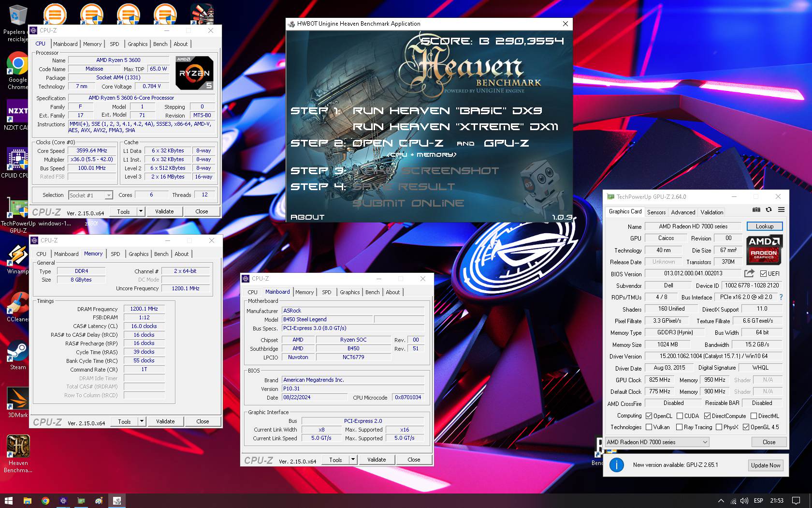Viewport: 812px width, 508px height.
Task: Click the BIOS share/export icon in GPU-Z
Action: click(749, 273)
